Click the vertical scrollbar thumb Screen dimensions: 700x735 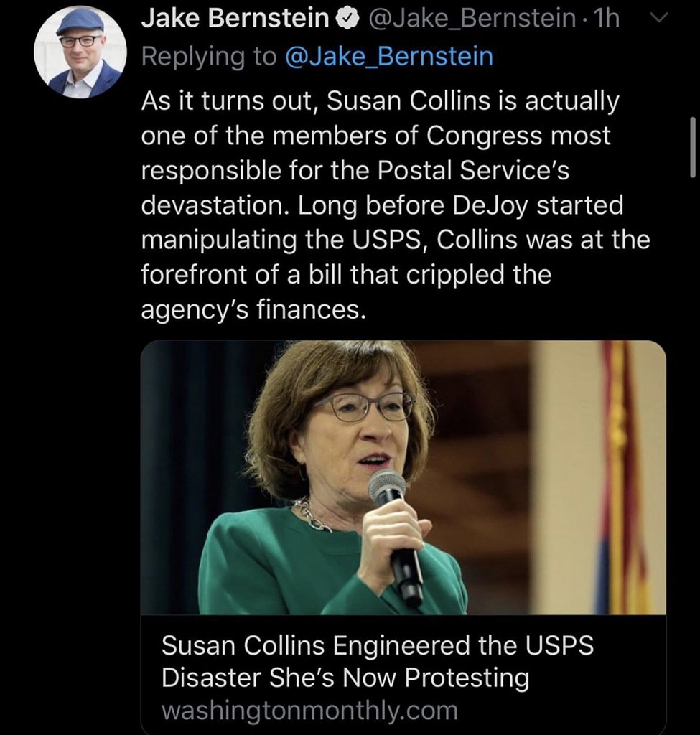coord(692,147)
